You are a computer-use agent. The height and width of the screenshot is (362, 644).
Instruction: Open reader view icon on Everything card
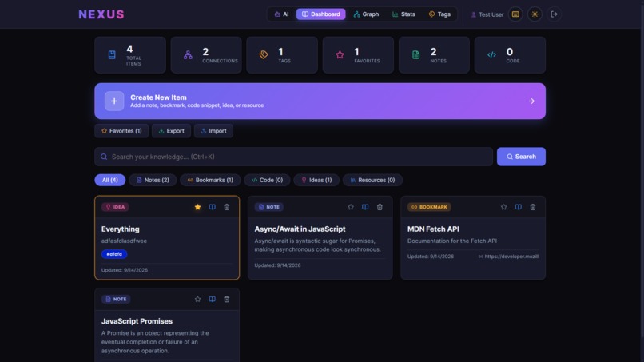pyautogui.click(x=212, y=207)
